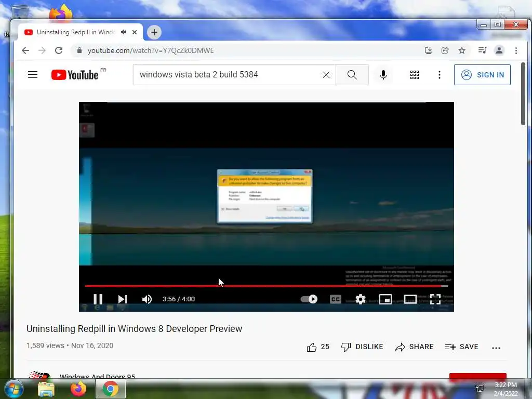Install app icon in address bar
532x399 pixels.
(429, 50)
